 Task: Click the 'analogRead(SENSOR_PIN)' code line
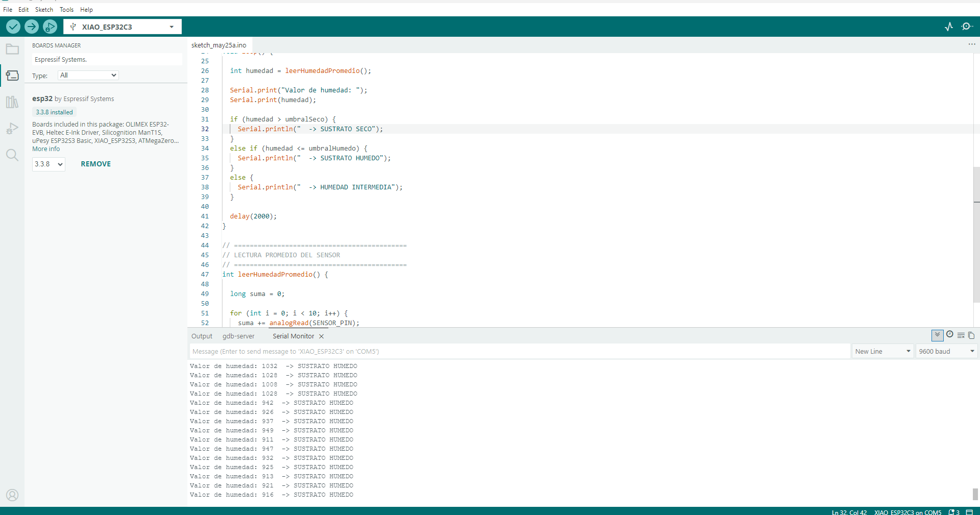(299, 323)
